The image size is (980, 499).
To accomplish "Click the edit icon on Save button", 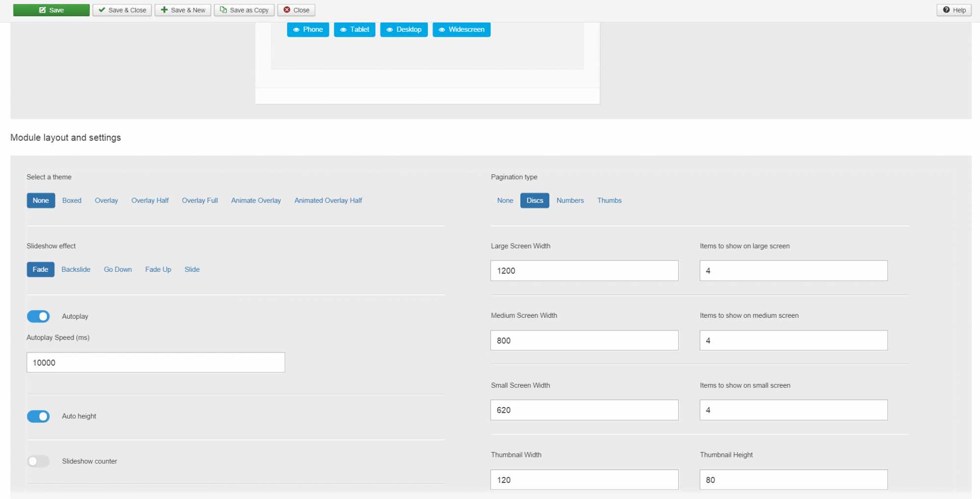I will pos(42,10).
